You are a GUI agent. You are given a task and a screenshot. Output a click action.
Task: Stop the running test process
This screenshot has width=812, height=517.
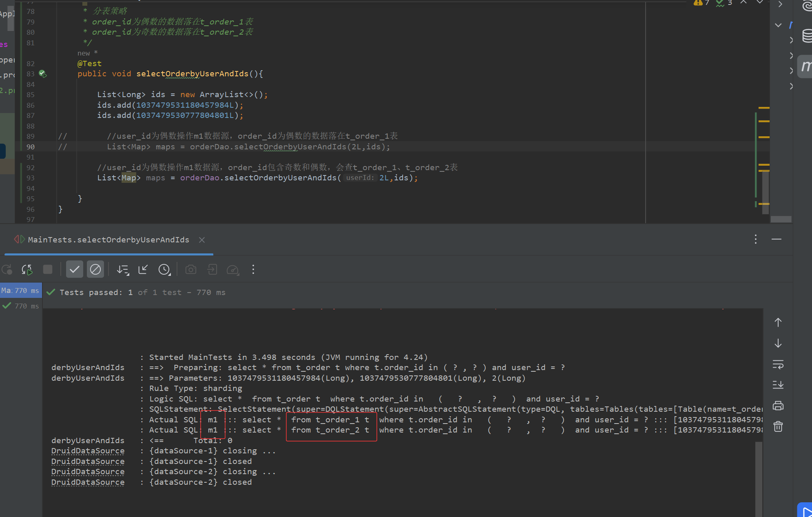48,269
